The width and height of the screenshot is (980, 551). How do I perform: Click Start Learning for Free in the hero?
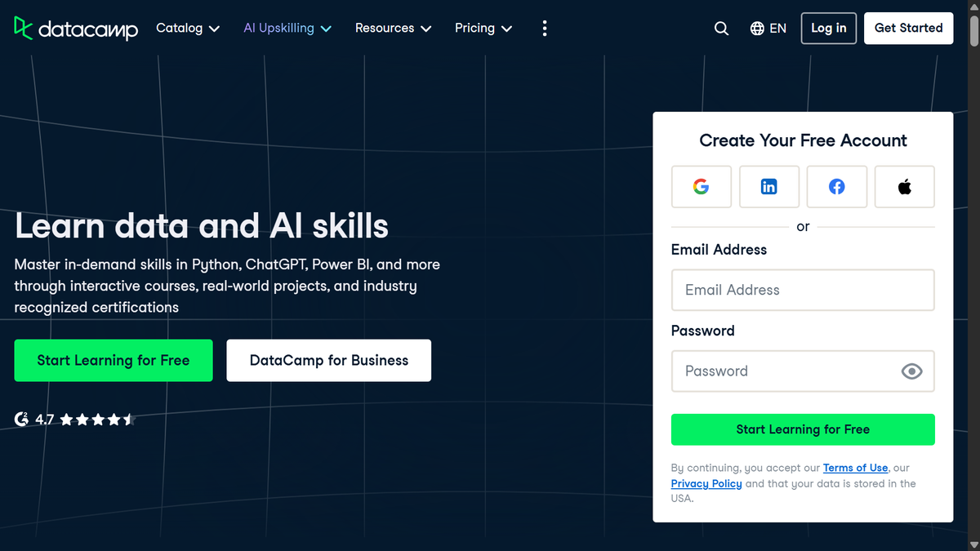point(113,360)
